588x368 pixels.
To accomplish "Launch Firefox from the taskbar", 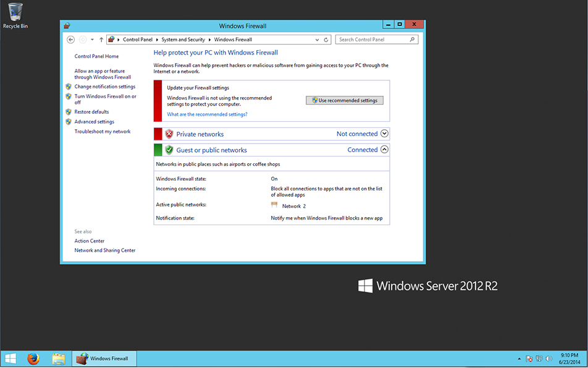I will (x=33, y=359).
